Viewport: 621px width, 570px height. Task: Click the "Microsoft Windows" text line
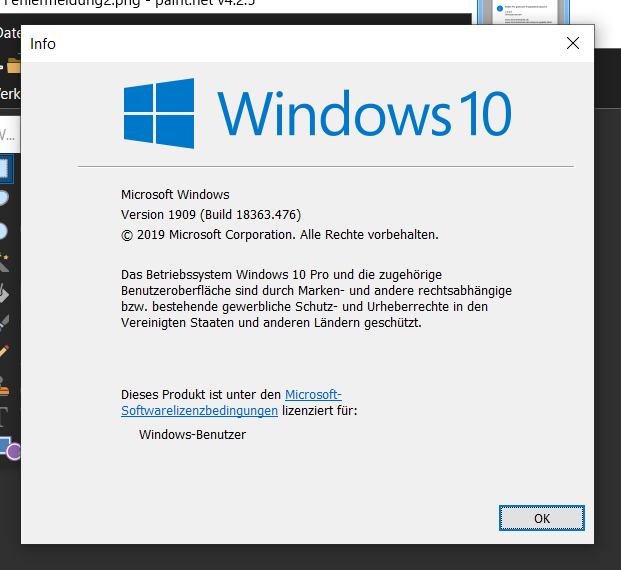click(x=175, y=194)
